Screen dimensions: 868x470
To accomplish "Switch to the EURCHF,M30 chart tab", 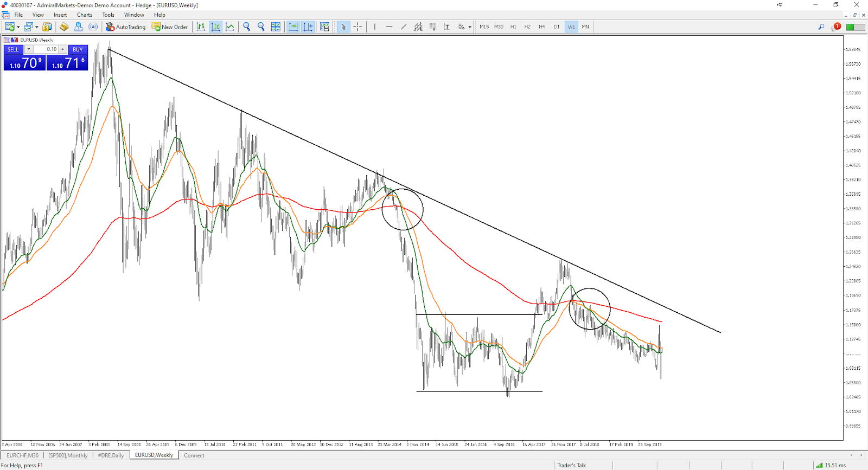I will pyautogui.click(x=23, y=455).
